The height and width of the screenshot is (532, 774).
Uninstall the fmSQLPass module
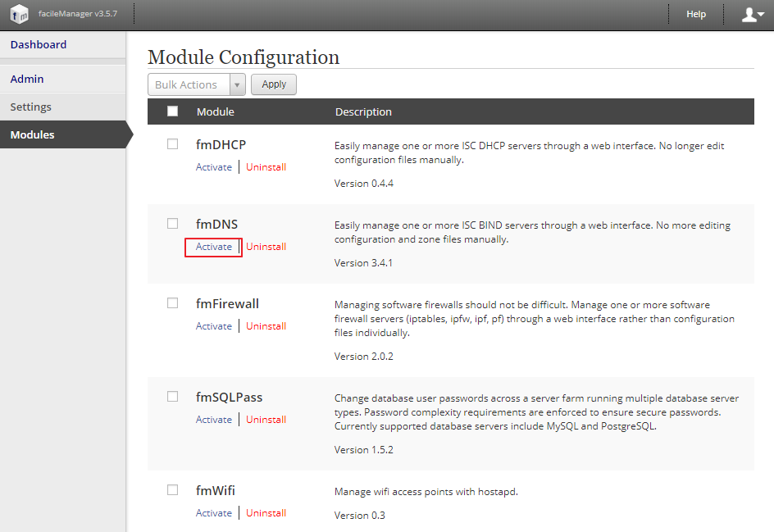pyautogui.click(x=266, y=420)
